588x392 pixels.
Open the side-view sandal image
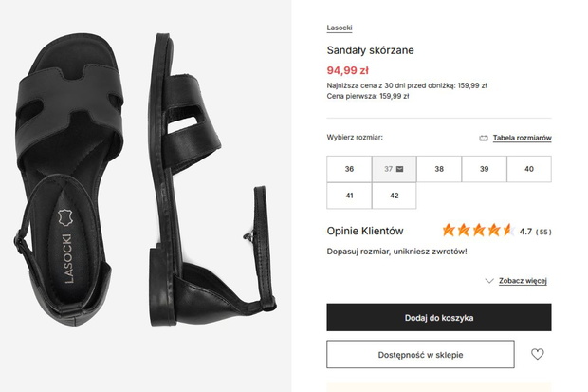(211, 180)
